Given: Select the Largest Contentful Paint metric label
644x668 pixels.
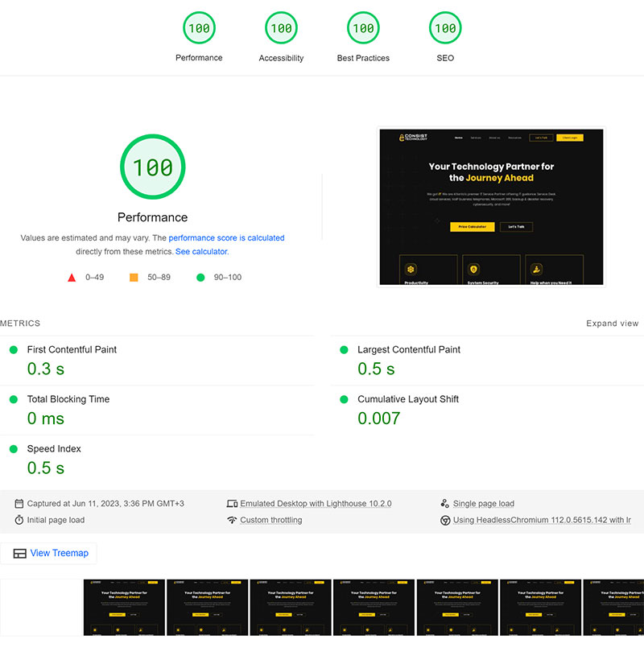Looking at the screenshot, I should coord(409,349).
